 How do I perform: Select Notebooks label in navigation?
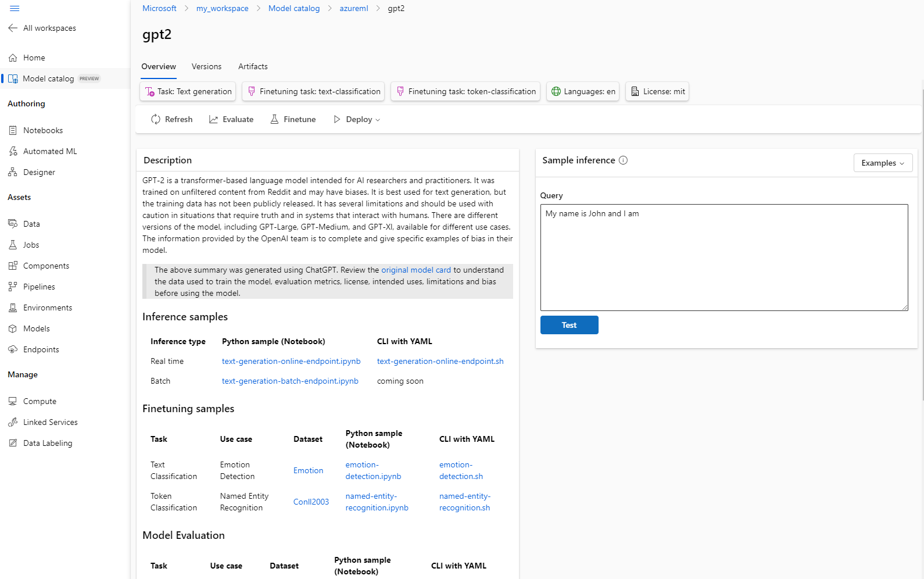point(43,130)
